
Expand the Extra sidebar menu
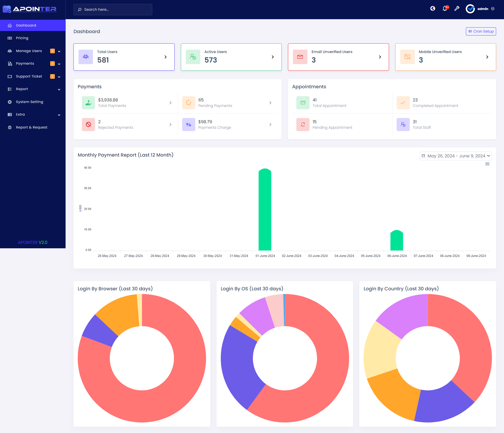pos(33,115)
